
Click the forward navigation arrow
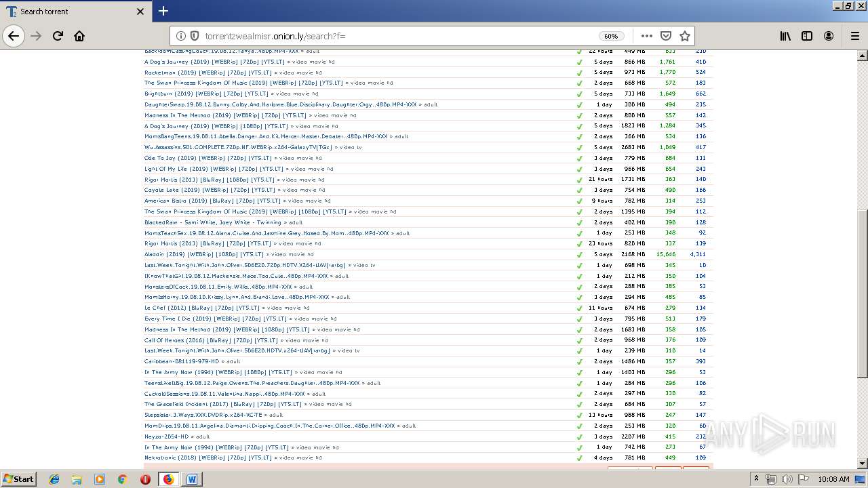point(37,36)
